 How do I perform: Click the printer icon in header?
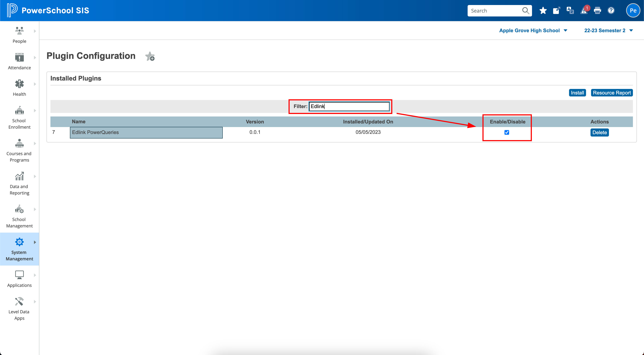597,11
